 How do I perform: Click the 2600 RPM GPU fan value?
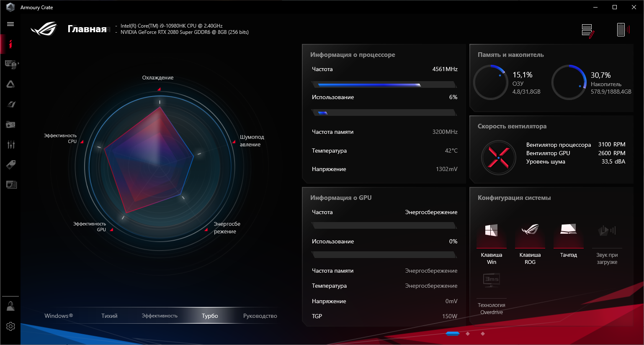(x=612, y=153)
